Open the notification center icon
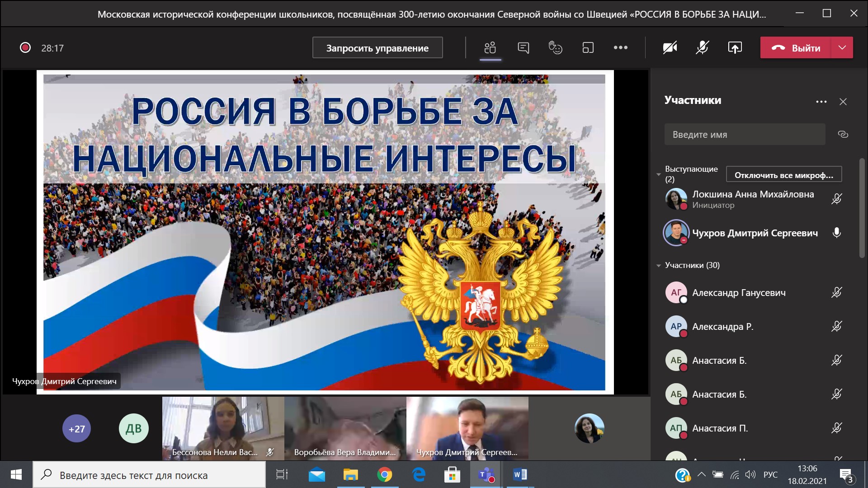868x488 pixels. [846, 475]
